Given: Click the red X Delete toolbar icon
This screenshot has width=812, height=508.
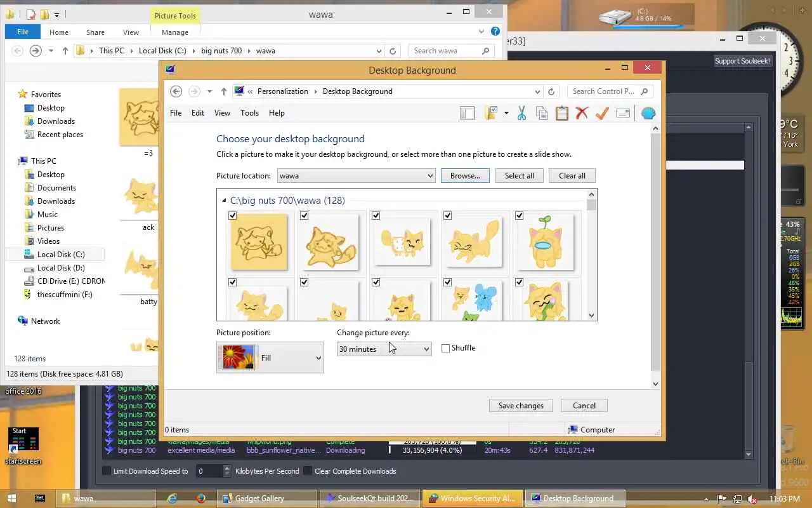Looking at the screenshot, I should pyautogui.click(x=582, y=113).
